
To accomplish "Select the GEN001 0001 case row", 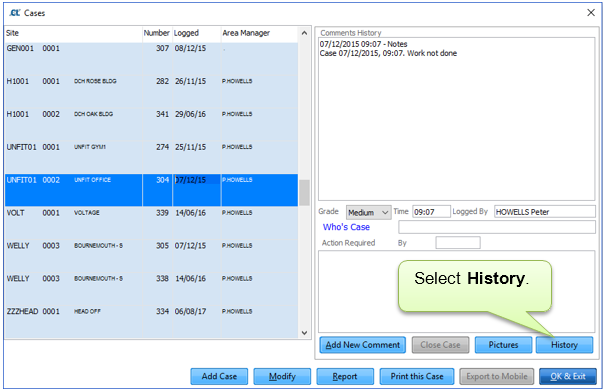I will 151,59.
